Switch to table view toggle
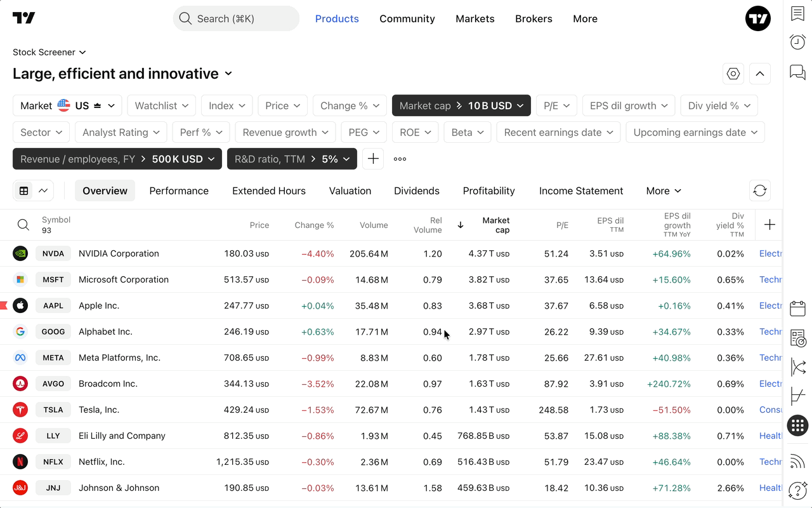812x508 pixels. [24, 190]
